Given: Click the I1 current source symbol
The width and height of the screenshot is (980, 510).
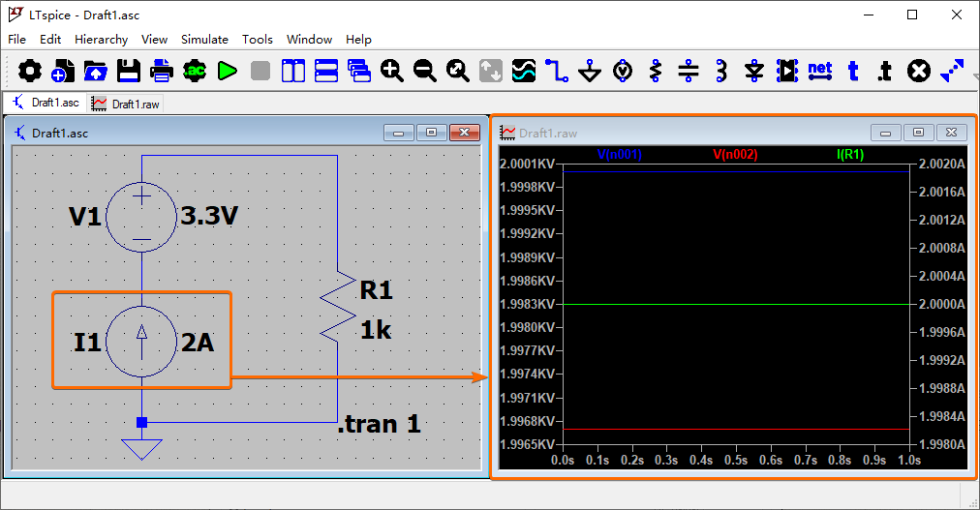Looking at the screenshot, I should [142, 342].
